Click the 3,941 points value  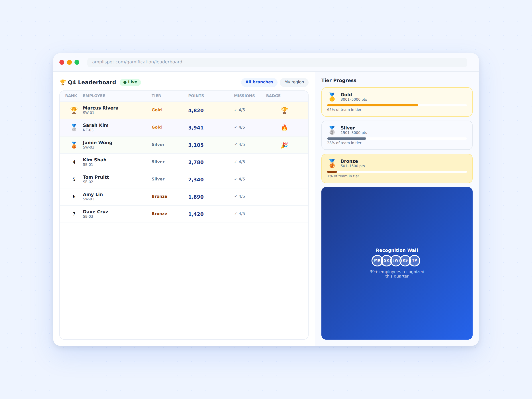(x=196, y=128)
